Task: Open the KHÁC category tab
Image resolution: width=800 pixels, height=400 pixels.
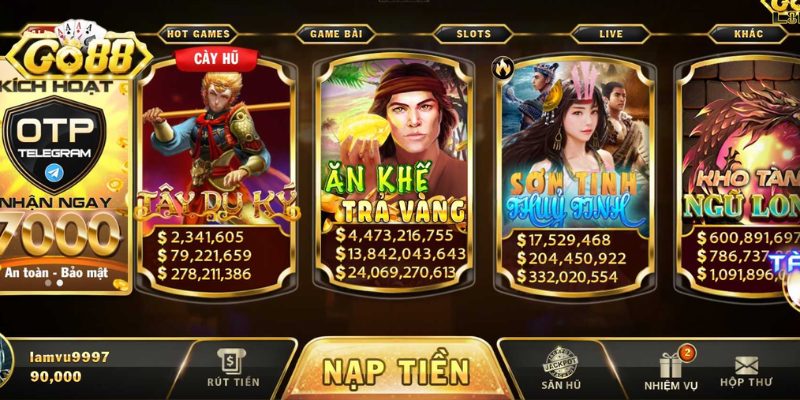Action: click(748, 35)
